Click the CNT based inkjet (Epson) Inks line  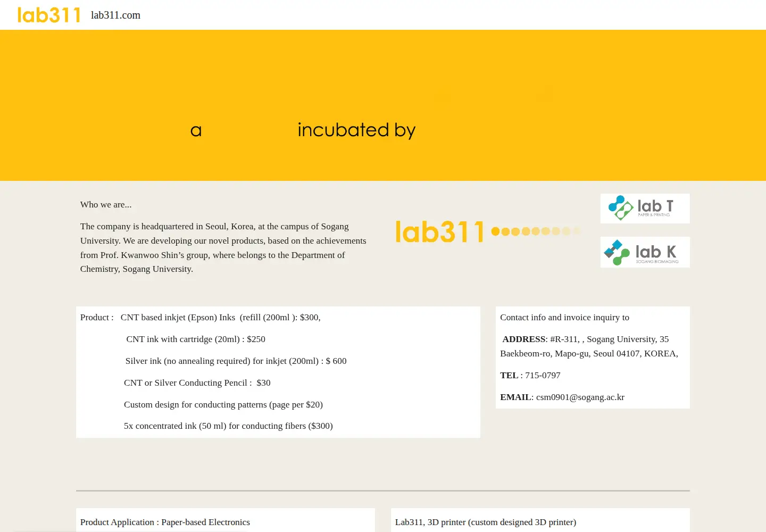click(x=221, y=317)
